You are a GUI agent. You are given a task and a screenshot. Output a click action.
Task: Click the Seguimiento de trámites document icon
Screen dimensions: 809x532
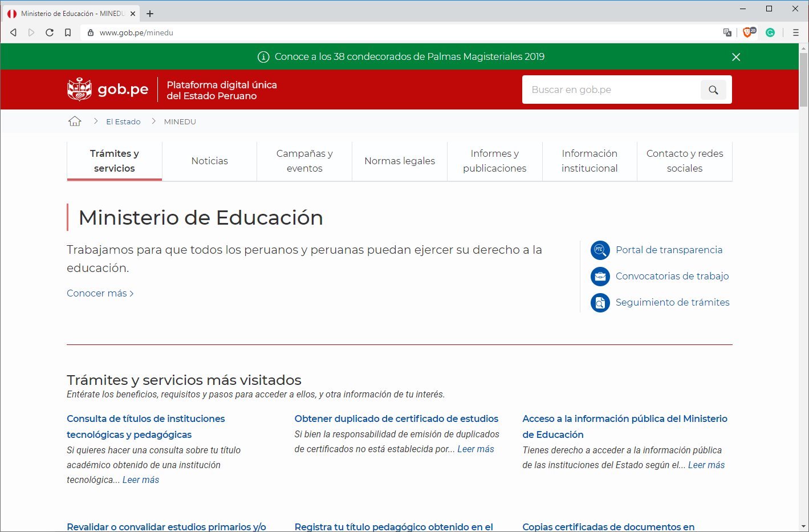600,302
